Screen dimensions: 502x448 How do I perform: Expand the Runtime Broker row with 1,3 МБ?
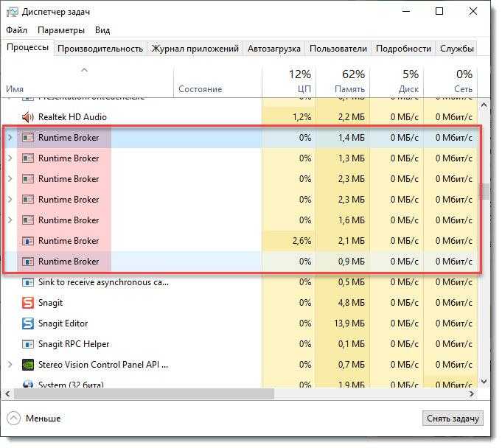pyautogui.click(x=10, y=158)
